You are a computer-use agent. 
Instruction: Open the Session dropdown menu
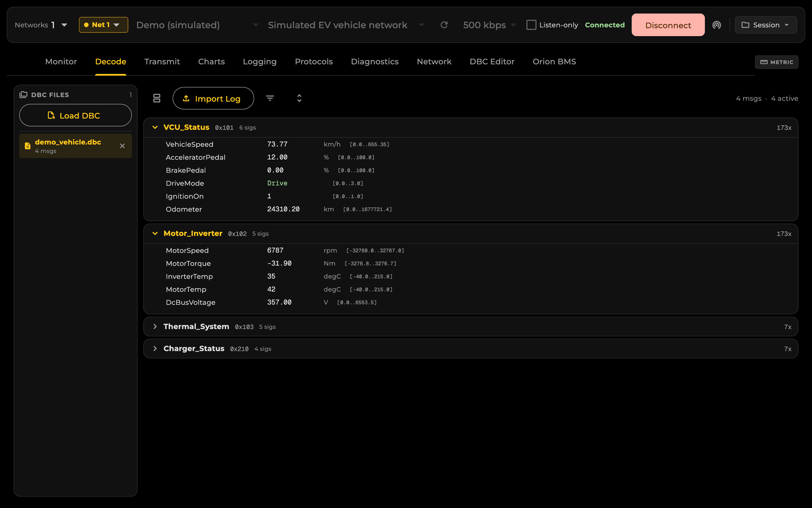766,25
